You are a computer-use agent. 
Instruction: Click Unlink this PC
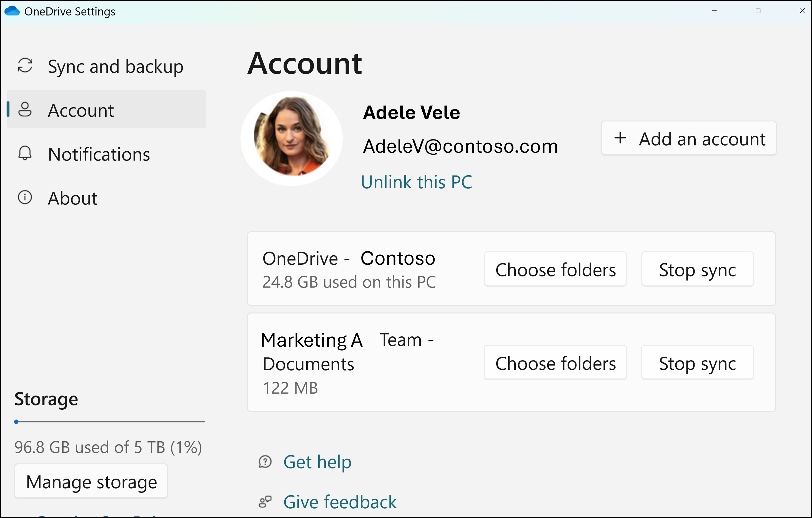[417, 182]
